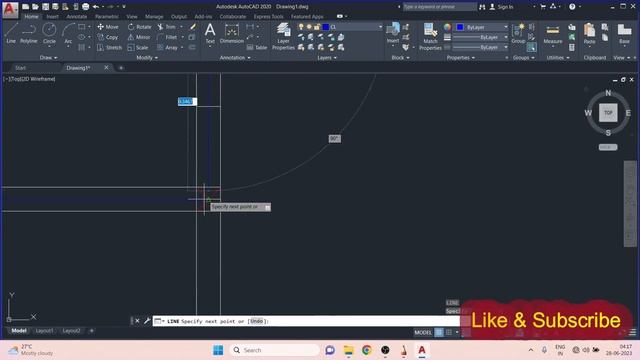
Task: Click the command line customize wrench
Action: click(147, 321)
